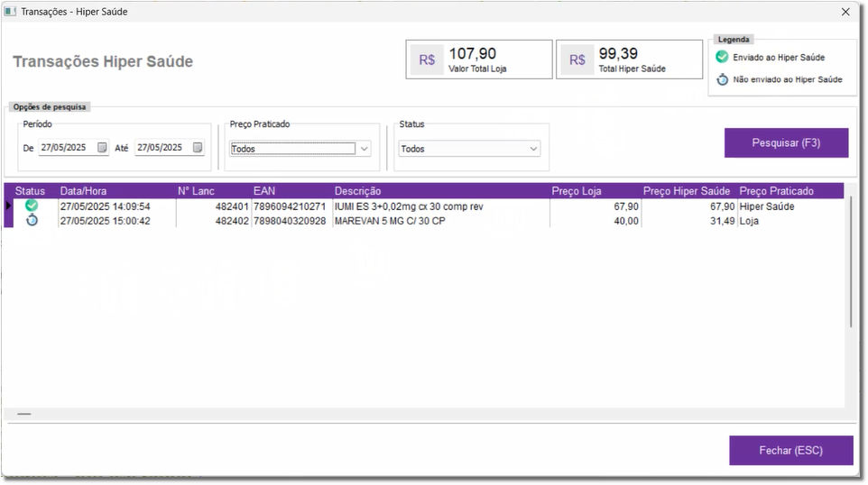Click the launch number 482402
The width and height of the screenshot is (868, 485).
(232, 221)
